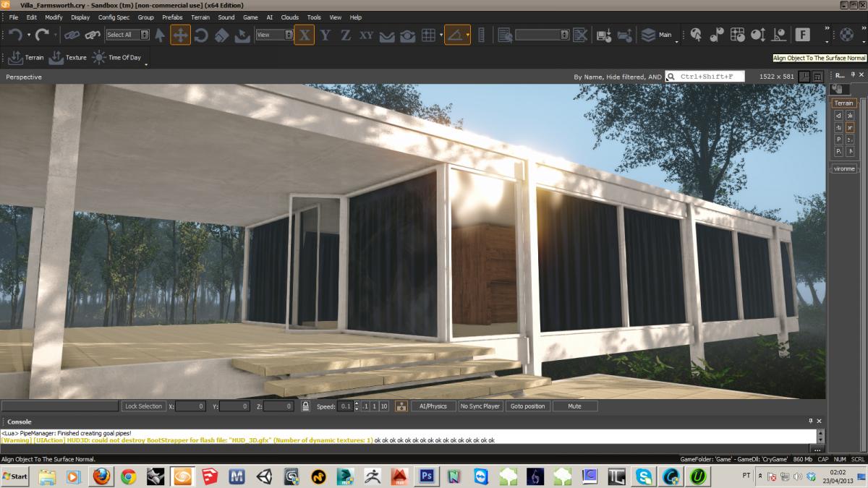Select the Move tool in the toolbar
868x488 pixels.
(x=180, y=34)
